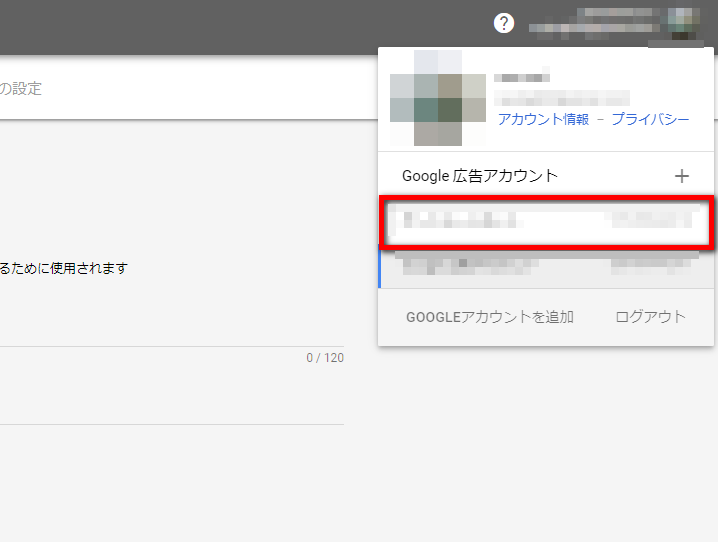Click the ログアウト button

(650, 317)
